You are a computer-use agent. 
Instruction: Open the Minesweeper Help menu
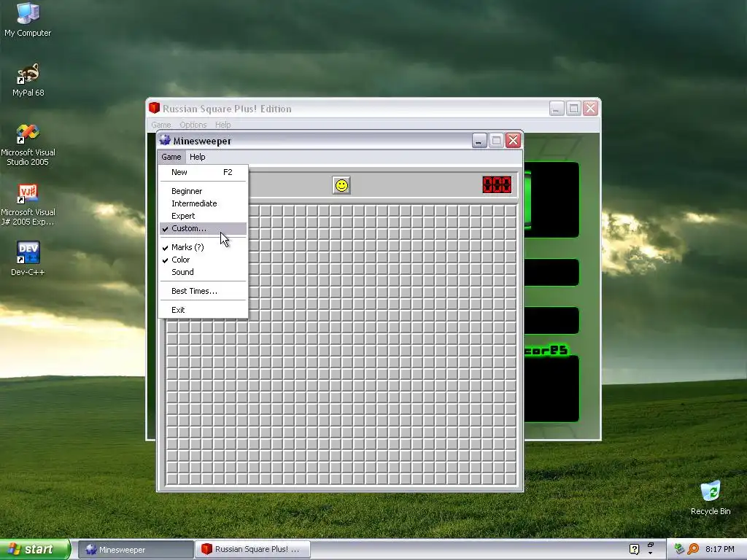point(197,157)
